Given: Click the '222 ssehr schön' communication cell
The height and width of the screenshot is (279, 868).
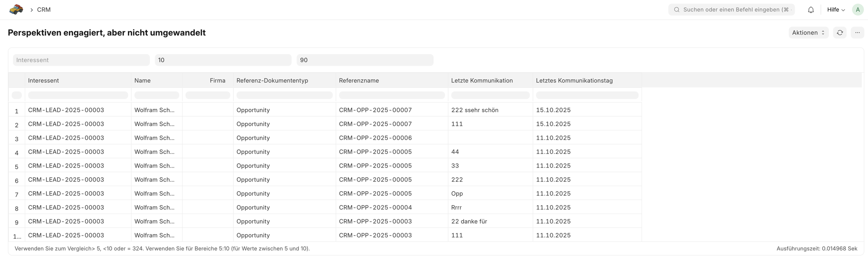Looking at the screenshot, I should tap(475, 110).
